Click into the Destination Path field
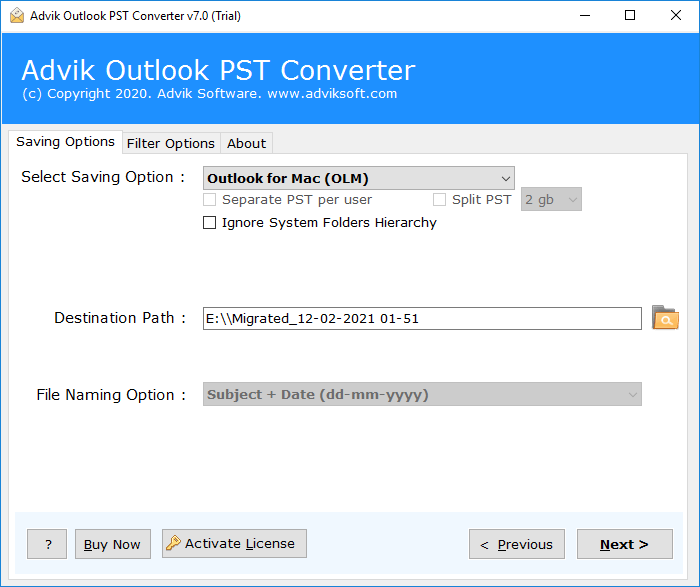The width and height of the screenshot is (700, 587). tap(422, 318)
